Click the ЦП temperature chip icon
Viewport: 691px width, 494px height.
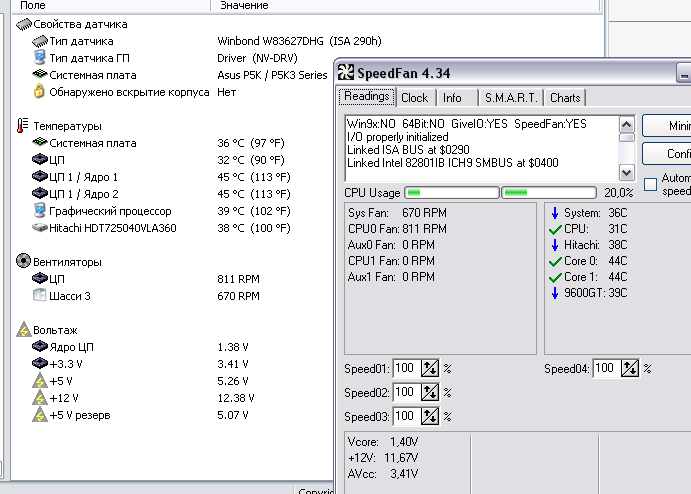tap(40, 159)
